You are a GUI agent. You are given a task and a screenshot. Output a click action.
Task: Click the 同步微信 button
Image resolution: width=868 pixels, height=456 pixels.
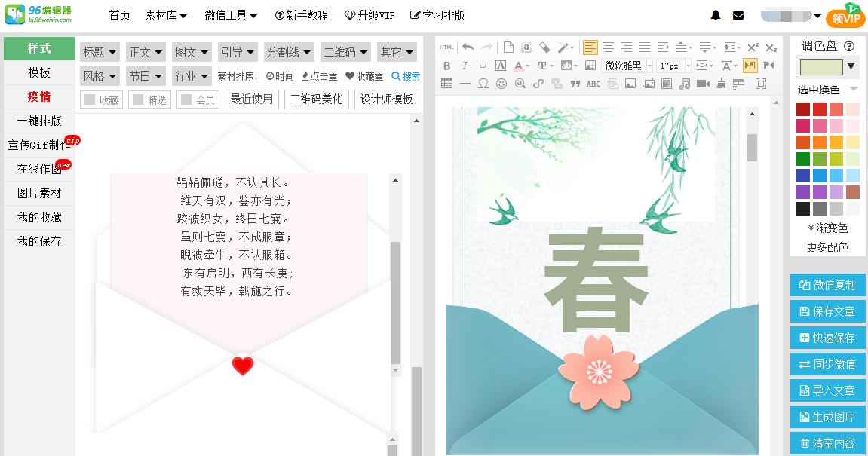click(x=827, y=364)
